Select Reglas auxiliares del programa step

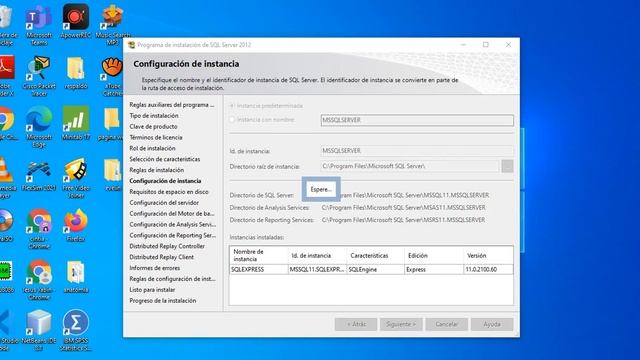tap(171, 105)
